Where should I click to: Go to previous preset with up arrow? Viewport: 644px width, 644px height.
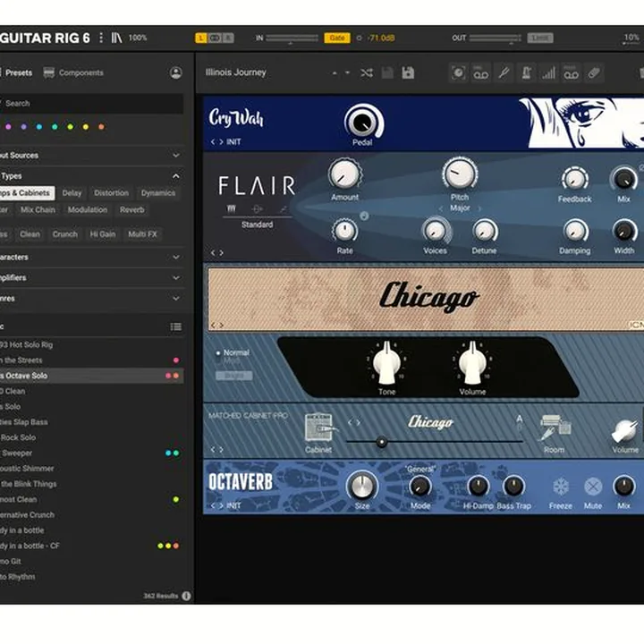[335, 73]
